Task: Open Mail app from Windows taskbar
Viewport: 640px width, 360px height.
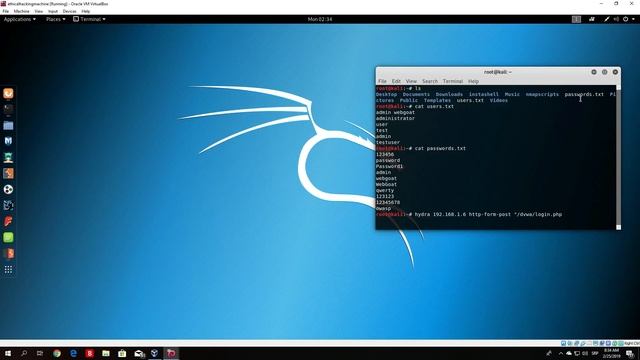Action: point(139,353)
